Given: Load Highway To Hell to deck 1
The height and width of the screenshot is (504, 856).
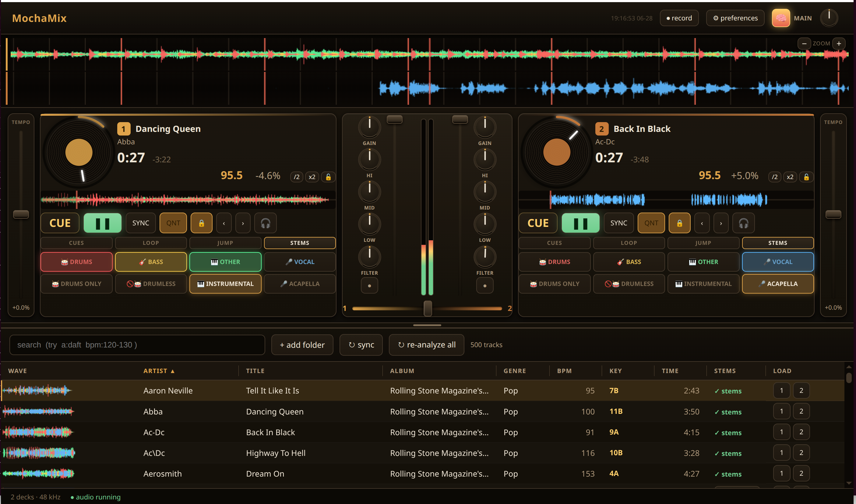Looking at the screenshot, I should (781, 453).
